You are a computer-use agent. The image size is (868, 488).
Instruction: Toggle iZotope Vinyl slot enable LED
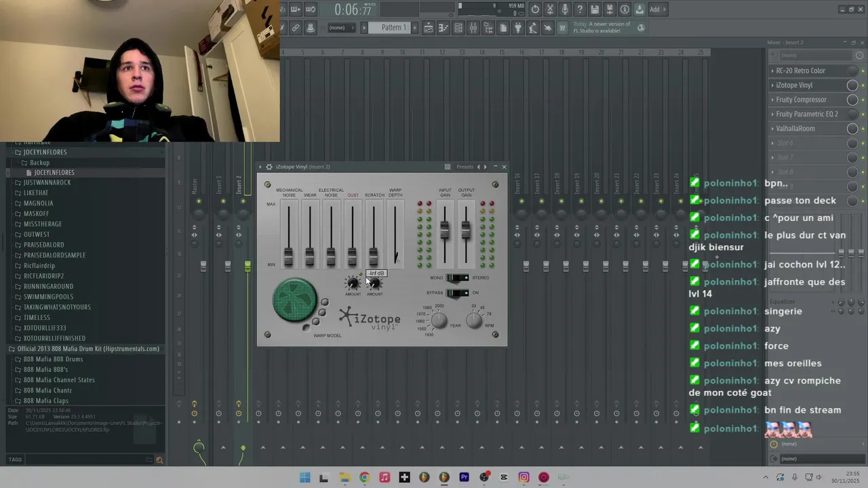[x=863, y=85]
